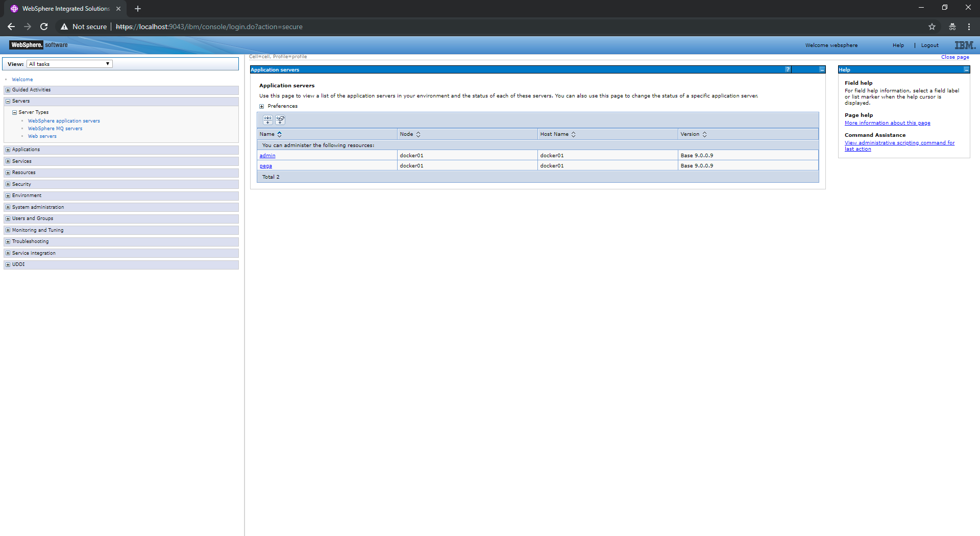Image resolution: width=980 pixels, height=536 pixels.
Task: Click the IBM logo in the banner
Action: point(964,45)
